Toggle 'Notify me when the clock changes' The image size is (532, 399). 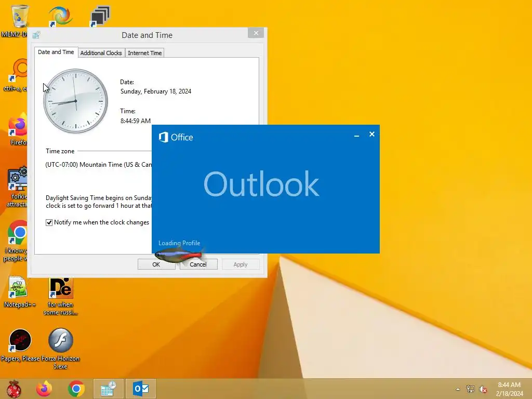(x=49, y=222)
